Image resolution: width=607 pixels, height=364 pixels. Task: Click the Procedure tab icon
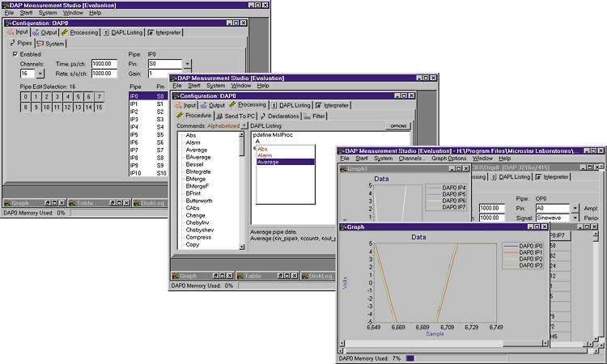pos(181,116)
